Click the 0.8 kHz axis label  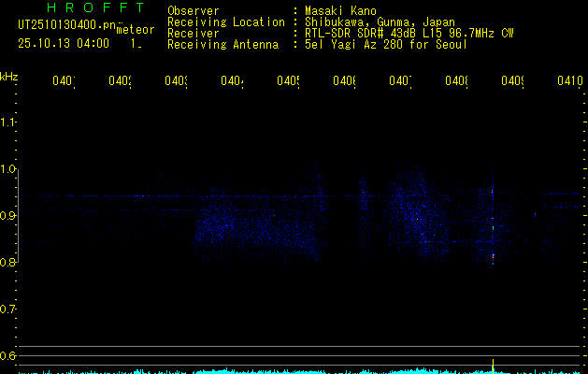[x=7, y=262]
